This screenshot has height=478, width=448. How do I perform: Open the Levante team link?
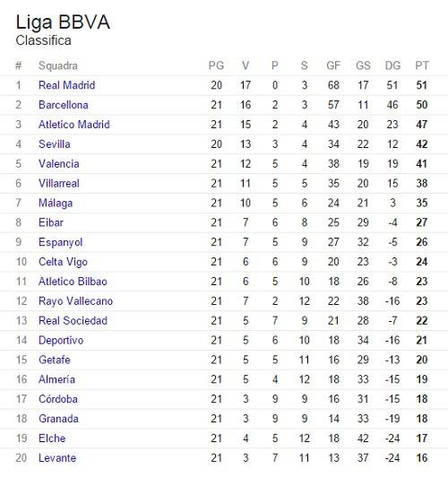[x=57, y=458]
